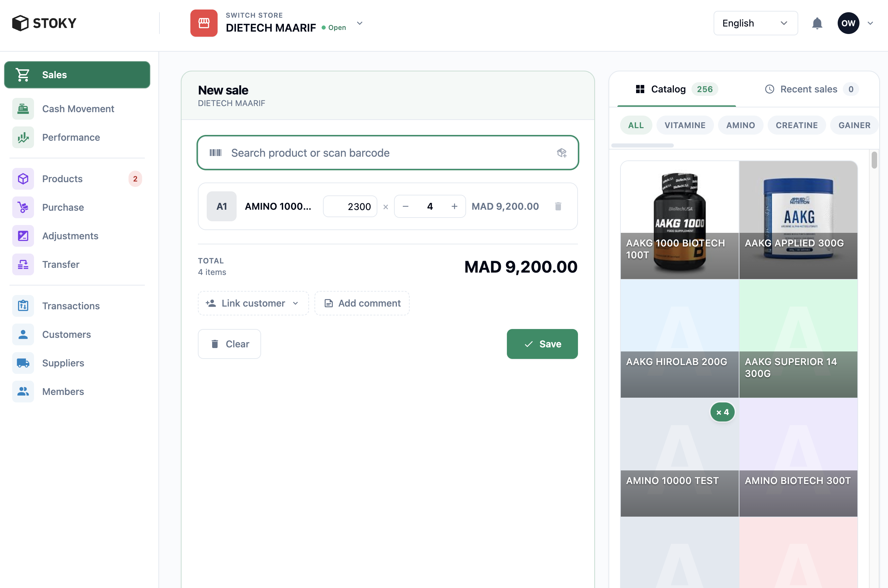Viewport: 888px width, 588px height.
Task: Click the add-product icon in search field
Action: click(x=561, y=153)
